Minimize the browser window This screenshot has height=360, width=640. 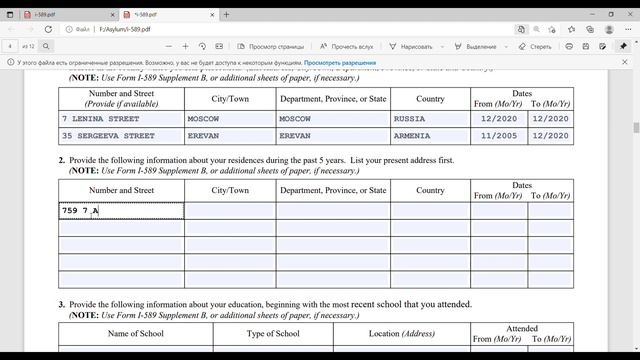point(592,14)
